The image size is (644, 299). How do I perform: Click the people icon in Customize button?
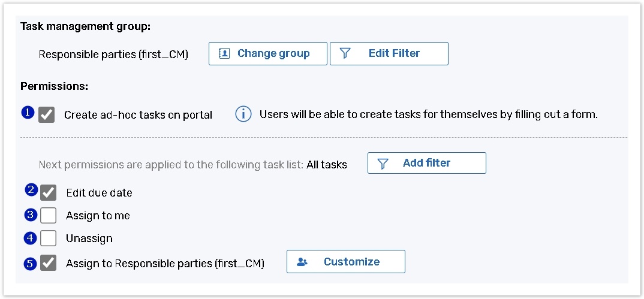pos(302,262)
